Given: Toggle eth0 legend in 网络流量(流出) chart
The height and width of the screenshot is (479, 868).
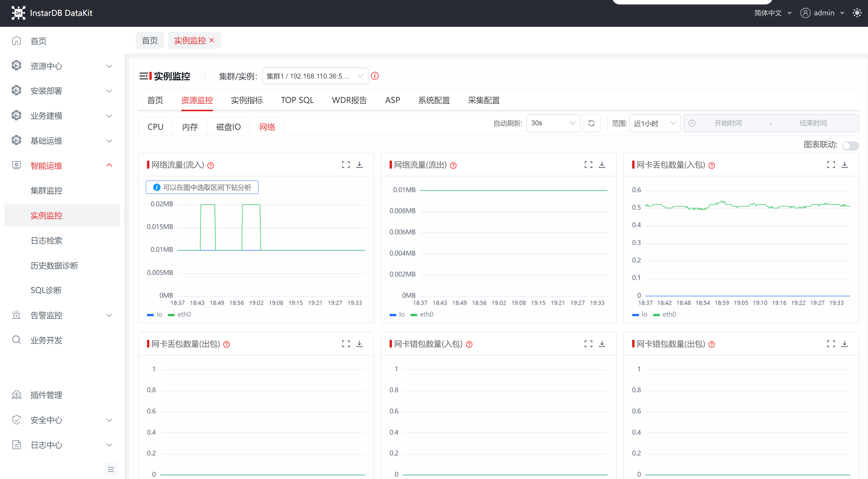Looking at the screenshot, I should (x=422, y=314).
